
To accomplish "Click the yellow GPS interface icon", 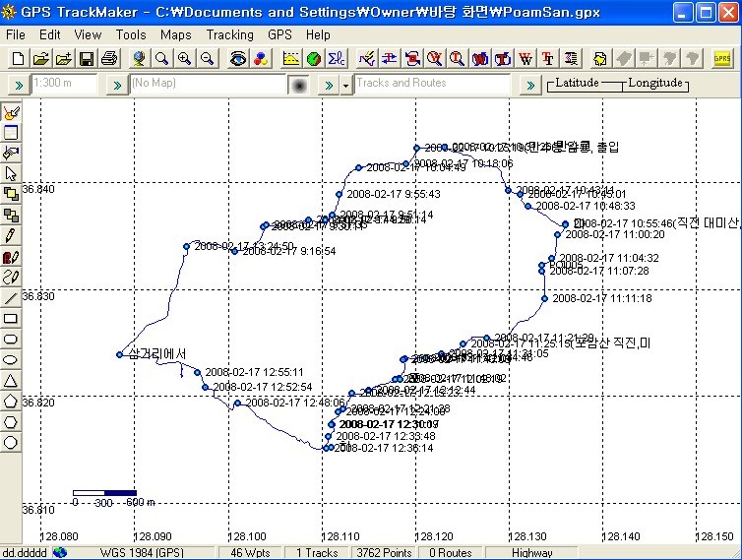I will pyautogui.click(x=722, y=59).
